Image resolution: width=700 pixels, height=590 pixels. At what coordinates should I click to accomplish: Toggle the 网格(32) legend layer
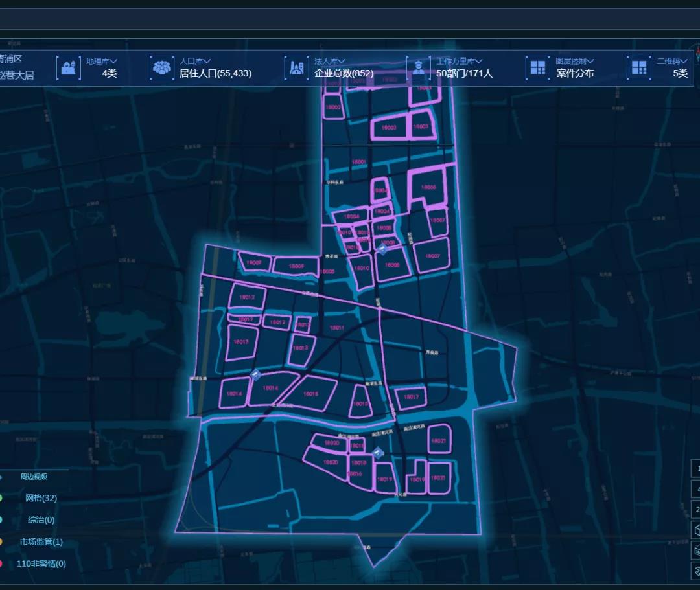[x=41, y=498]
